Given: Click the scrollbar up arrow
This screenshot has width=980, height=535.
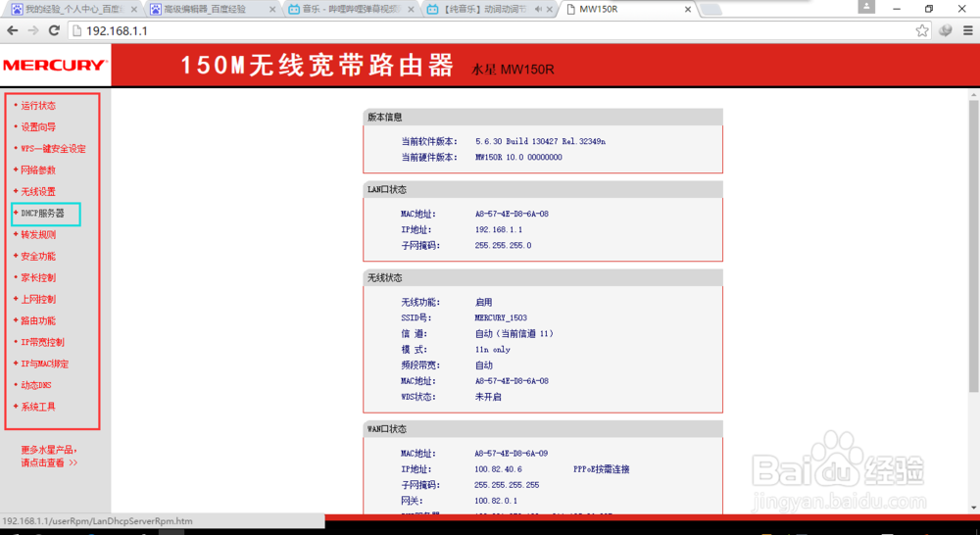Looking at the screenshot, I should (x=974, y=95).
